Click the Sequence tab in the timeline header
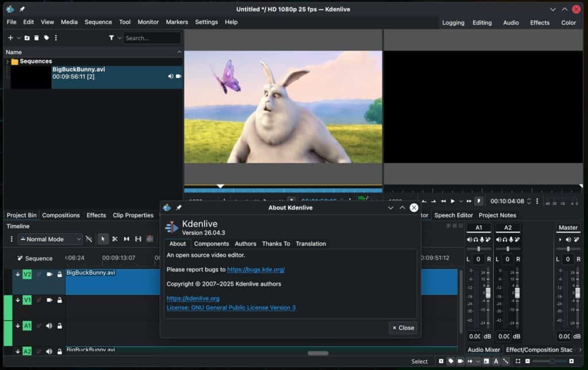Screen dimensions: 588x370 35,259
